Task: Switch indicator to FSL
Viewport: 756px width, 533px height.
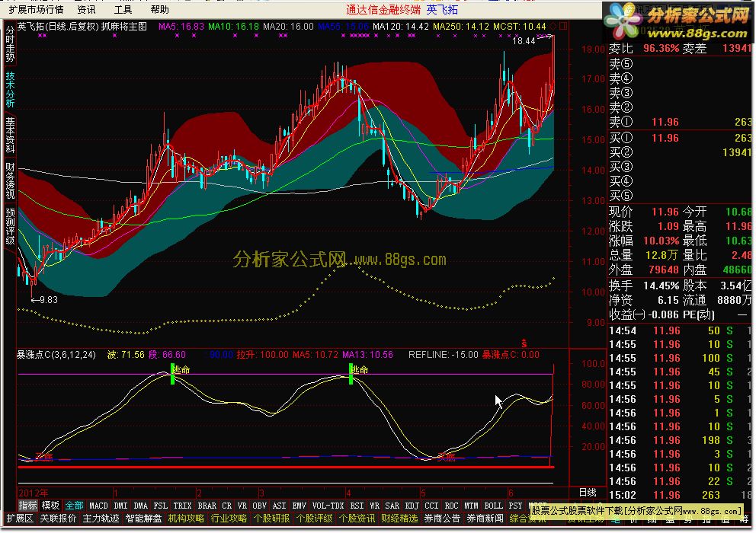Action: click(161, 506)
